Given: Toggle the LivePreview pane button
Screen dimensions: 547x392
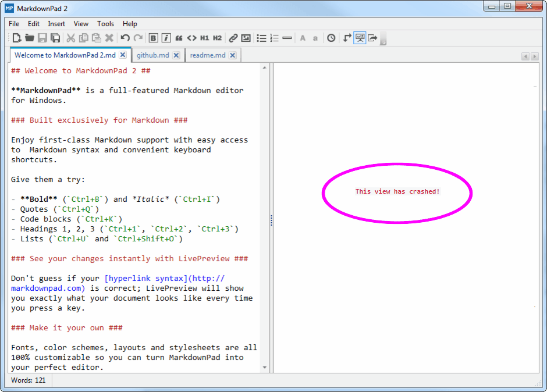Looking at the screenshot, I should click(360, 38).
